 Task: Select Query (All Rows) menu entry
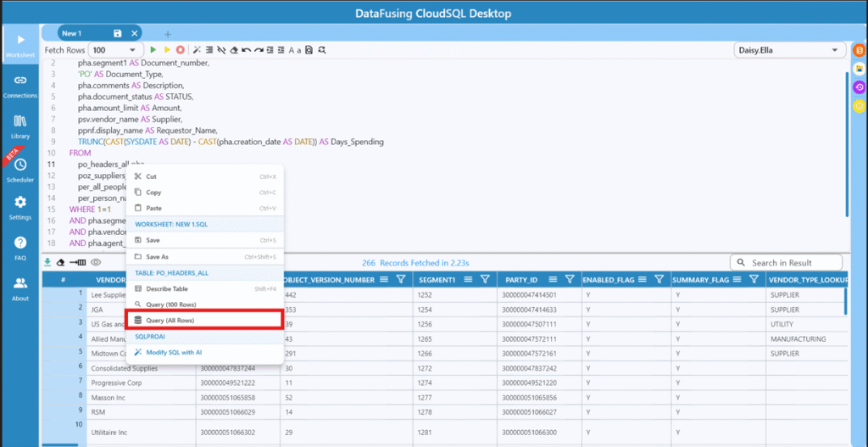pyautogui.click(x=205, y=320)
